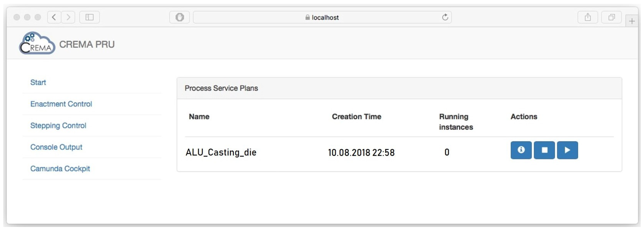This screenshot has width=644, height=230.
Task: Click the info icon for ALU_Casting_die
Action: (521, 150)
